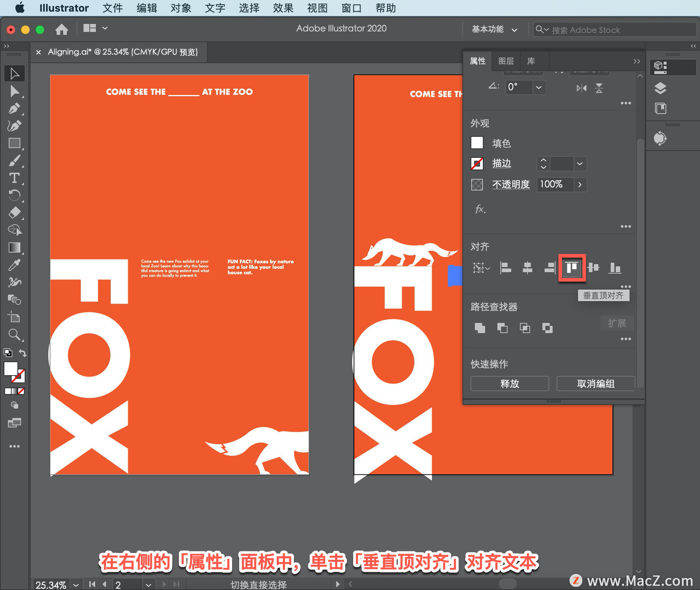
Task: Click the horizontal align left icon
Action: [x=505, y=268]
